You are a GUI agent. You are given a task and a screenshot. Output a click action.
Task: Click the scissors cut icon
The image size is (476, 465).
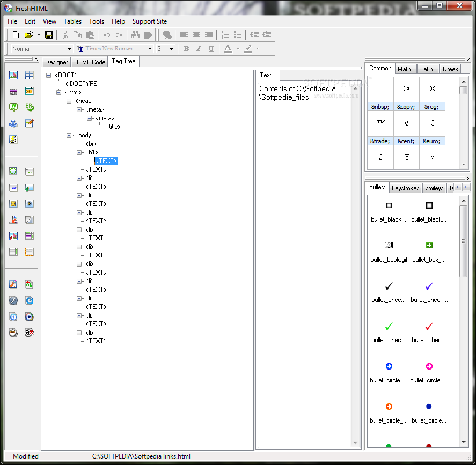click(x=65, y=35)
